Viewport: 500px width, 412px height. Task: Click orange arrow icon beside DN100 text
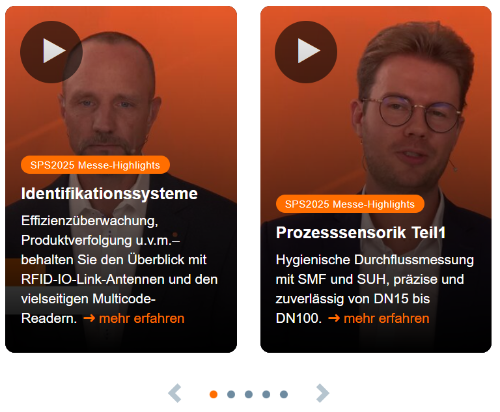pos(334,318)
